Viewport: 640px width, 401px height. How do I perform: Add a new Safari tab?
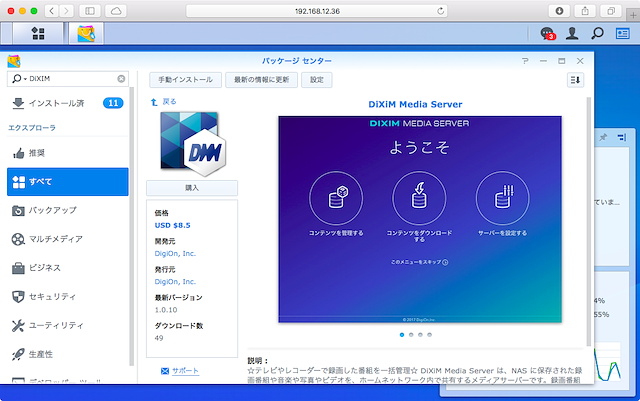coord(633,16)
